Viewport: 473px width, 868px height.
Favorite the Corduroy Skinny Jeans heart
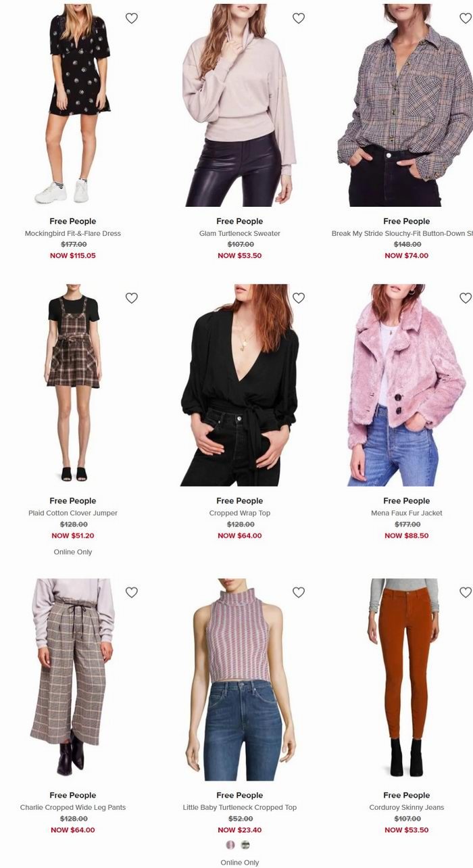[466, 592]
